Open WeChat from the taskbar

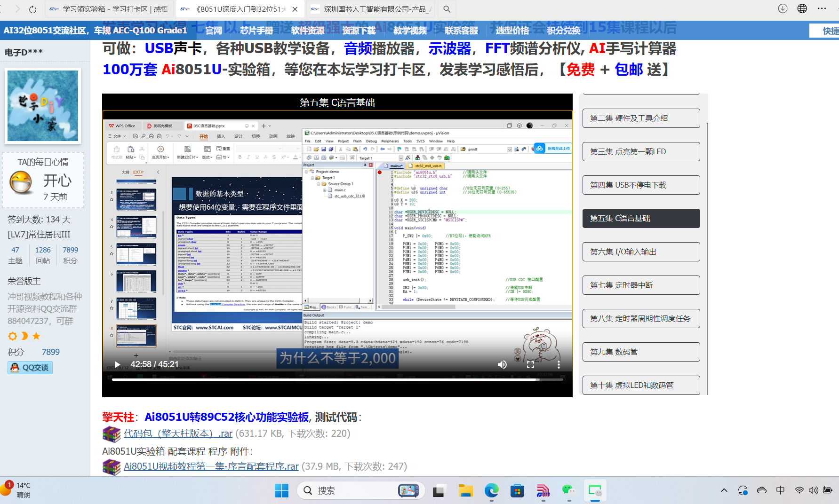click(x=569, y=490)
